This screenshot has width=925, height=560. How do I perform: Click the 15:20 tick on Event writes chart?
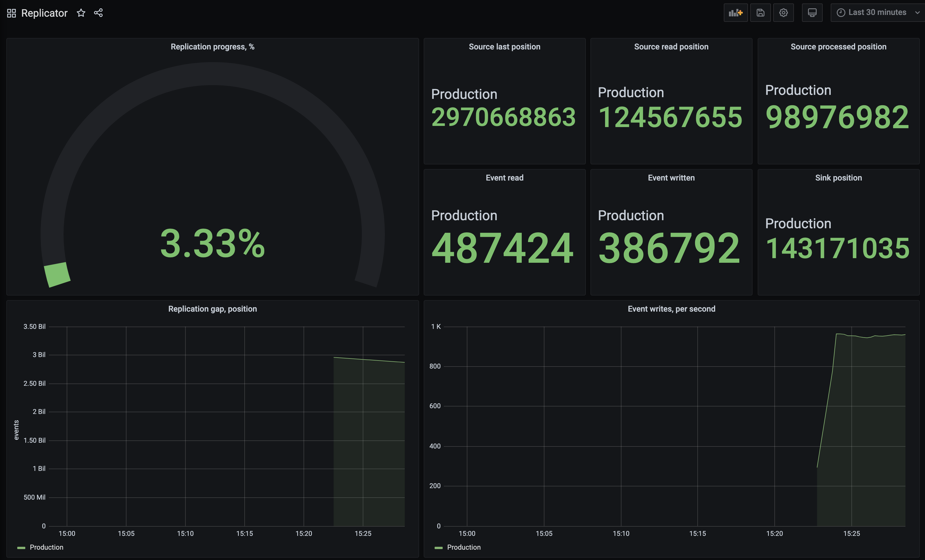coord(774,533)
